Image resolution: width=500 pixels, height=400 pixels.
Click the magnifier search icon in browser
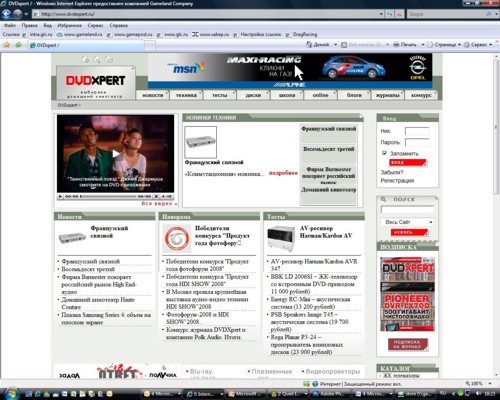pyautogui.click(x=489, y=14)
